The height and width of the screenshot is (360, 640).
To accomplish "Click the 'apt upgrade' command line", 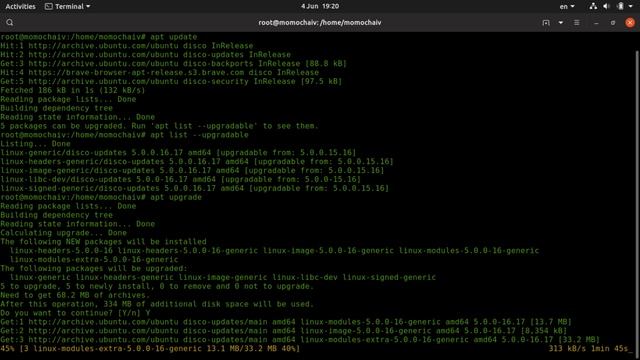I will pyautogui.click(x=101, y=197).
